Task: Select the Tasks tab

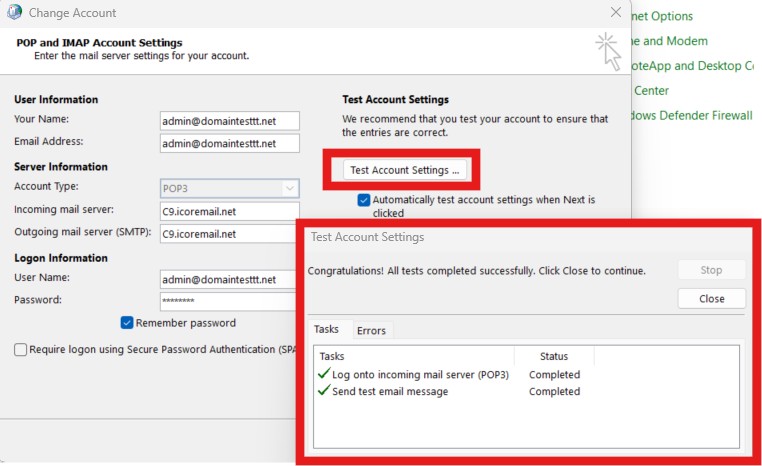Action: coord(327,329)
